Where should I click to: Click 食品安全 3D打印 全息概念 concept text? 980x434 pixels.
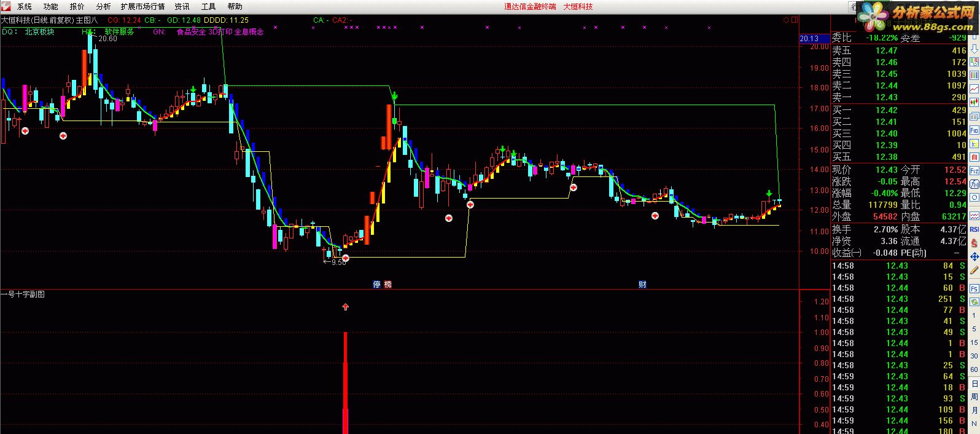tap(220, 32)
